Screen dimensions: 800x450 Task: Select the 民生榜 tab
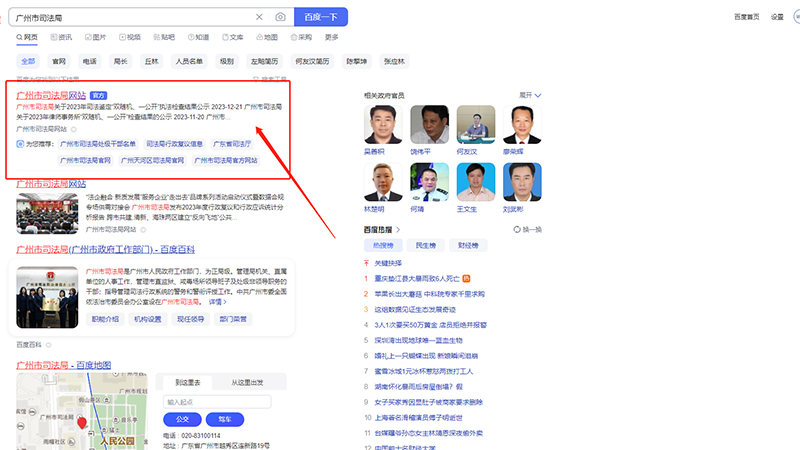click(426, 245)
